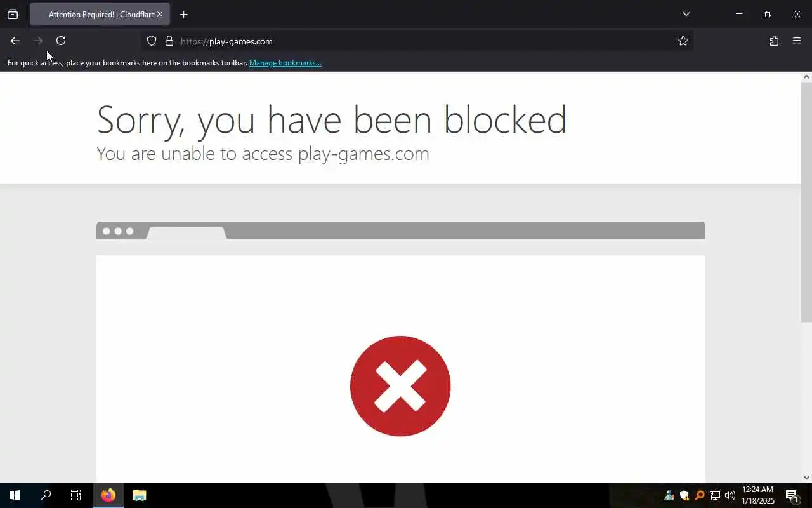Open the notification center
The width and height of the screenshot is (812, 508).
[x=792, y=495]
